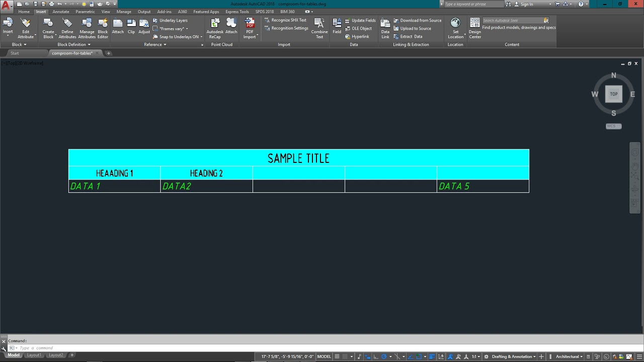
Task: Switch to the Home ribbon tab
Action: 24,12
